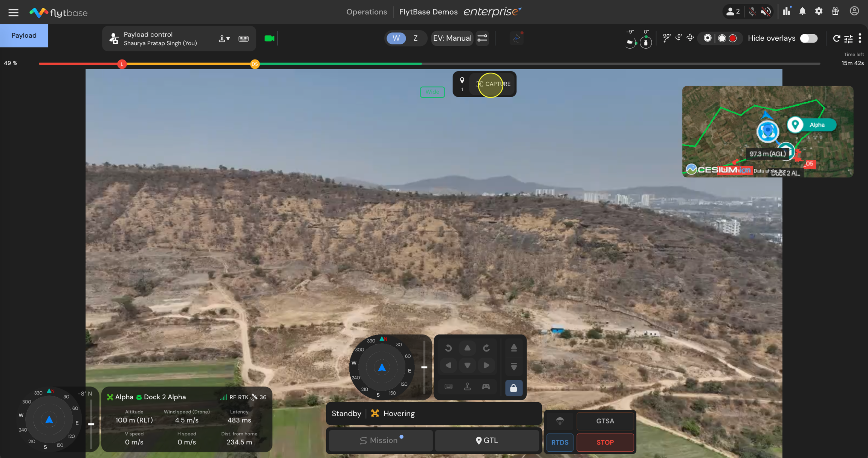Click DS marker on battery slider
Screen dimensions: 868x458
point(255,64)
